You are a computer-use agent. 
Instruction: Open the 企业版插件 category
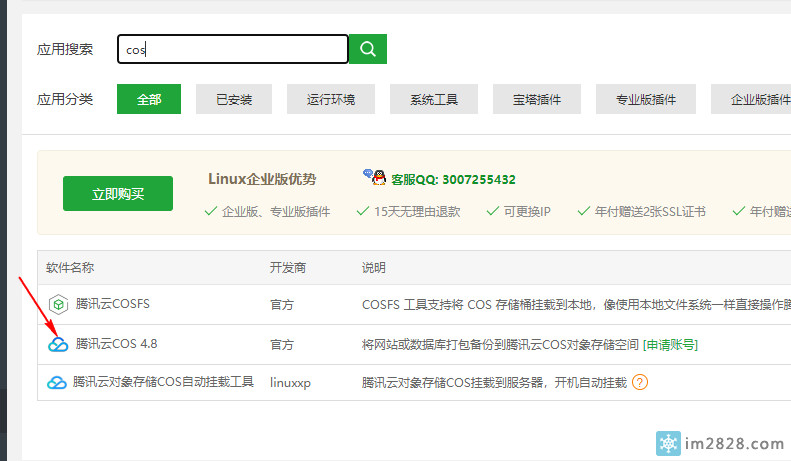coord(751,99)
